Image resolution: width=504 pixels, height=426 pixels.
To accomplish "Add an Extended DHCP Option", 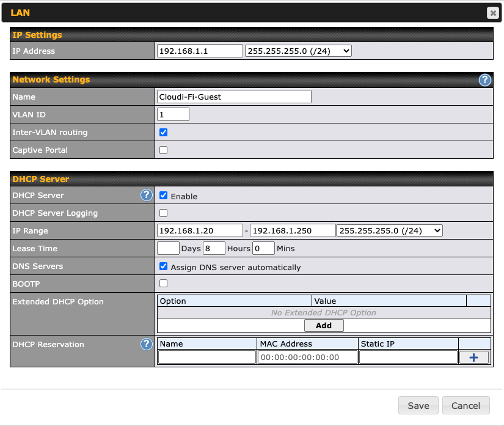I will (324, 325).
